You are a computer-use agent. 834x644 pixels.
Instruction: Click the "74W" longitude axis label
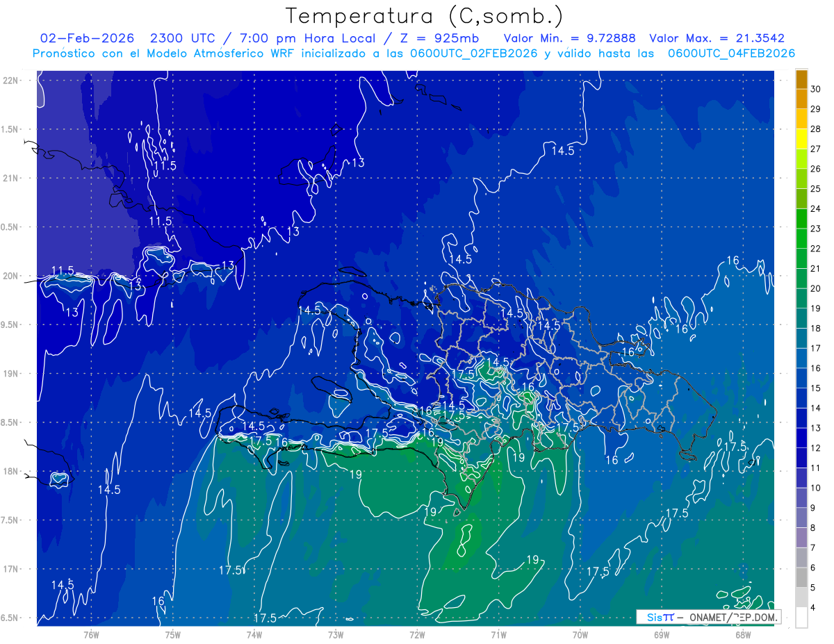pyautogui.click(x=254, y=635)
